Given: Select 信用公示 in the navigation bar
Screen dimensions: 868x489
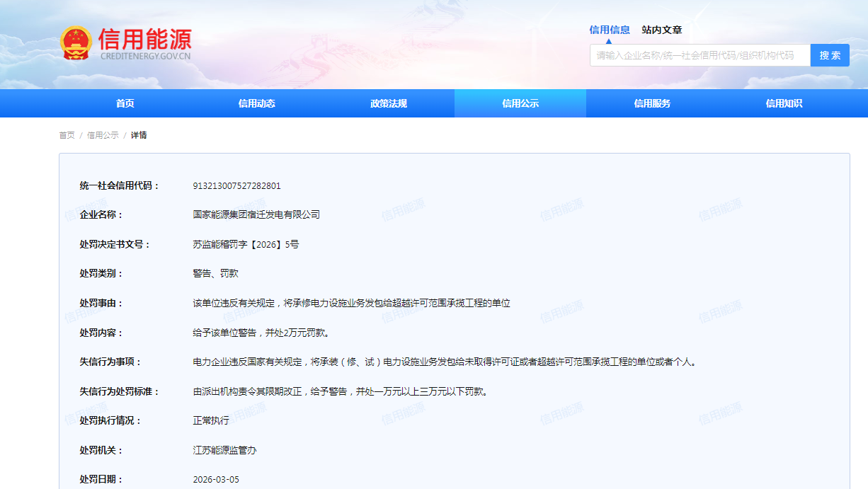Looking at the screenshot, I should [520, 103].
